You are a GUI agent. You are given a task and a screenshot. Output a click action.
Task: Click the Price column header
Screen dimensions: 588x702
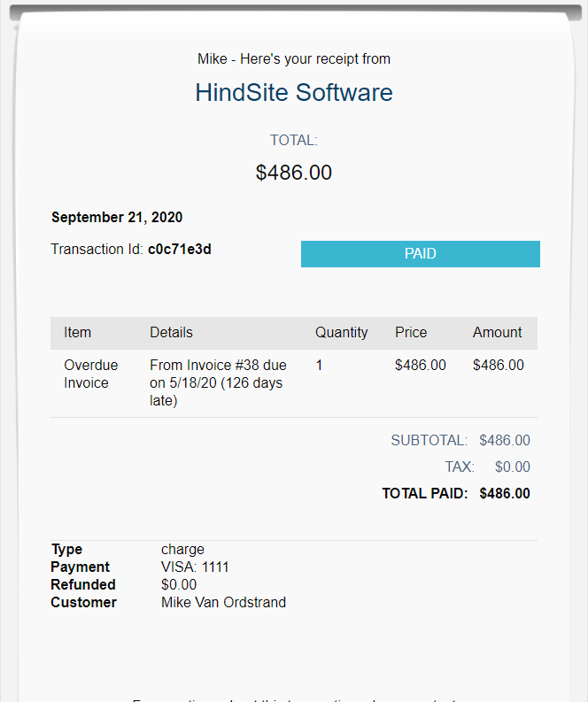pyautogui.click(x=410, y=333)
